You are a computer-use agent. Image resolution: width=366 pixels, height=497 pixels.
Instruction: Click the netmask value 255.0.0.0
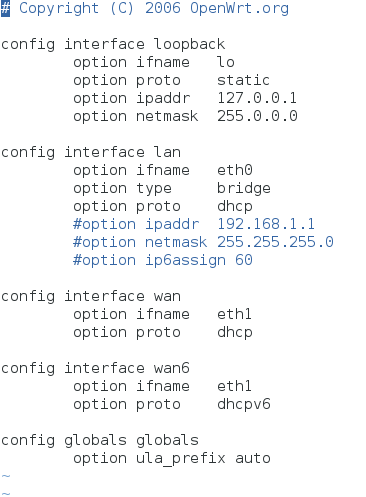[x=257, y=116]
